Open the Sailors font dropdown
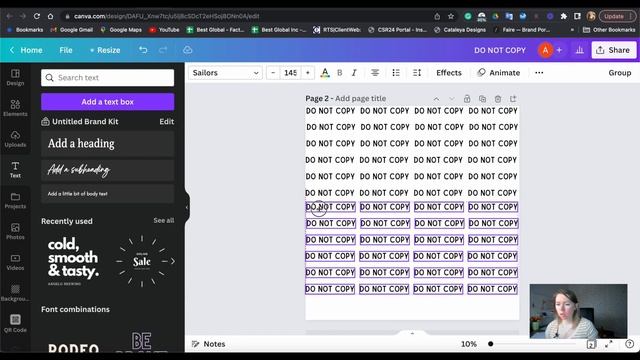Screen dimensions: 640x360 [225, 73]
